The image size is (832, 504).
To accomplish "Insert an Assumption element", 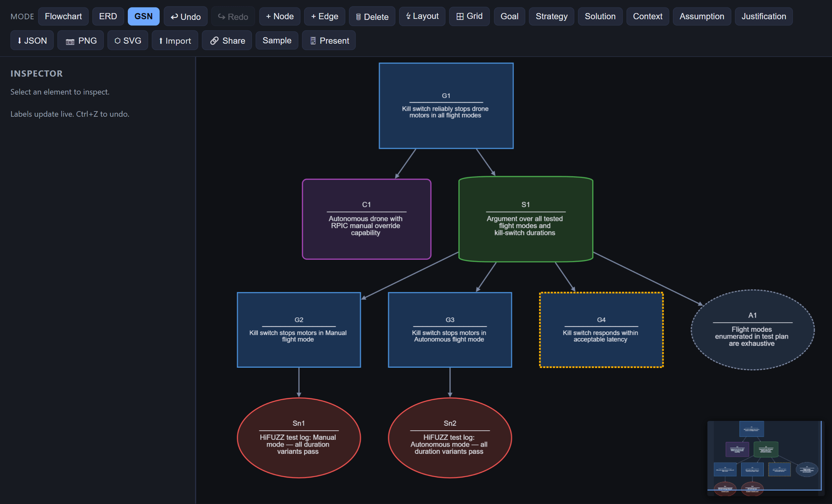I will (702, 16).
